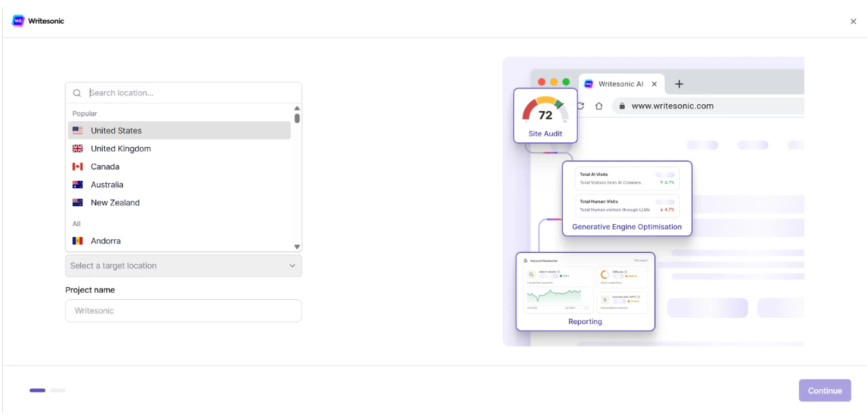Viewport: 868px width, 420px height.
Task: Focus the Search location field
Action: (x=184, y=93)
